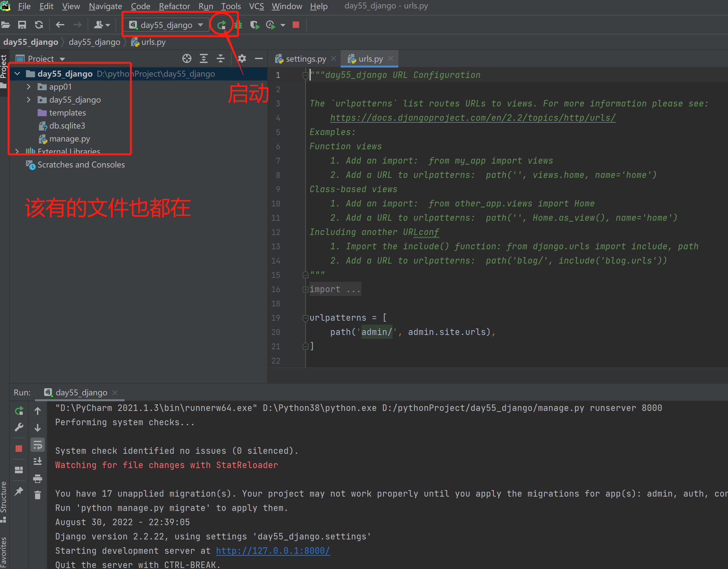Viewport: 728px width, 569px height.
Task: Click day55_django root breadcrumb
Action: pos(31,42)
